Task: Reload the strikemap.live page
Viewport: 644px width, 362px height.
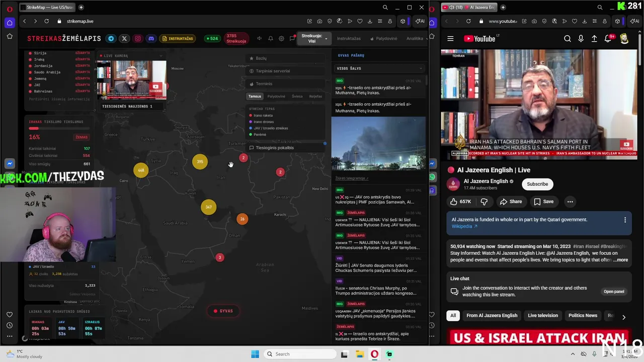Action: (x=46, y=21)
